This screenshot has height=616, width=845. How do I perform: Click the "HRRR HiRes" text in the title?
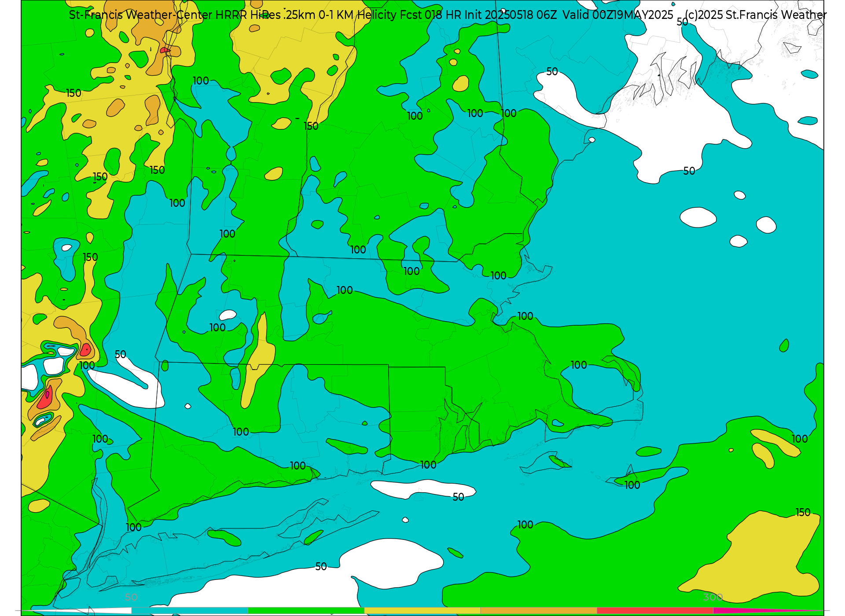point(248,15)
